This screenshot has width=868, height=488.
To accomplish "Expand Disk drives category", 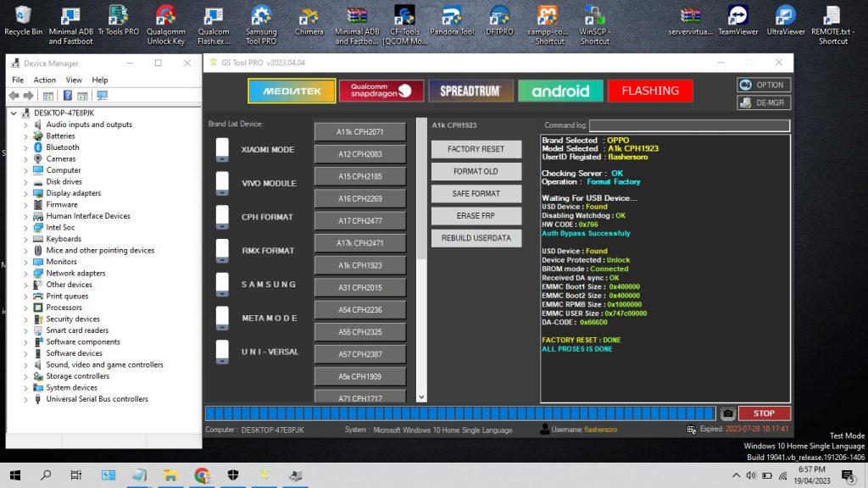I will (25, 182).
